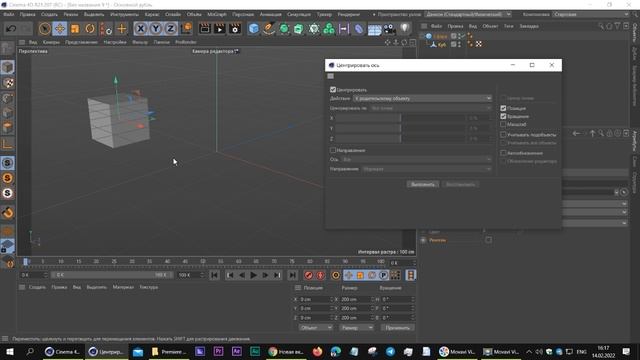Toggle the Позиция checkbox
This screenshot has width=640, height=360.
tap(503, 108)
